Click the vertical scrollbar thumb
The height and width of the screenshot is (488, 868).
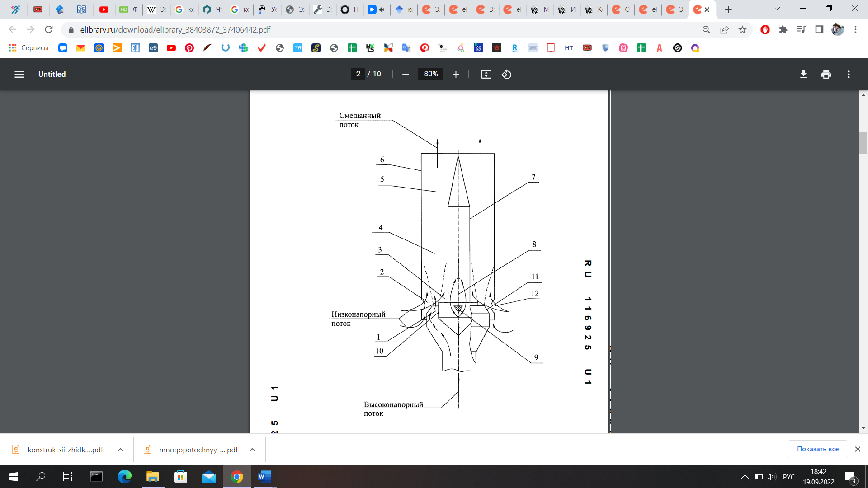click(863, 143)
